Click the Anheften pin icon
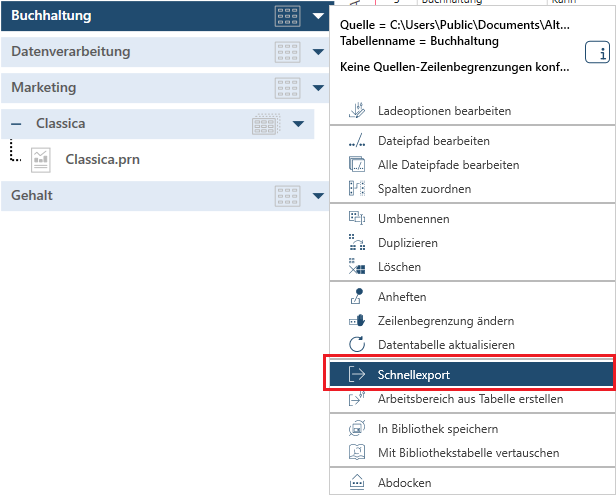616x495 pixels. tap(357, 297)
